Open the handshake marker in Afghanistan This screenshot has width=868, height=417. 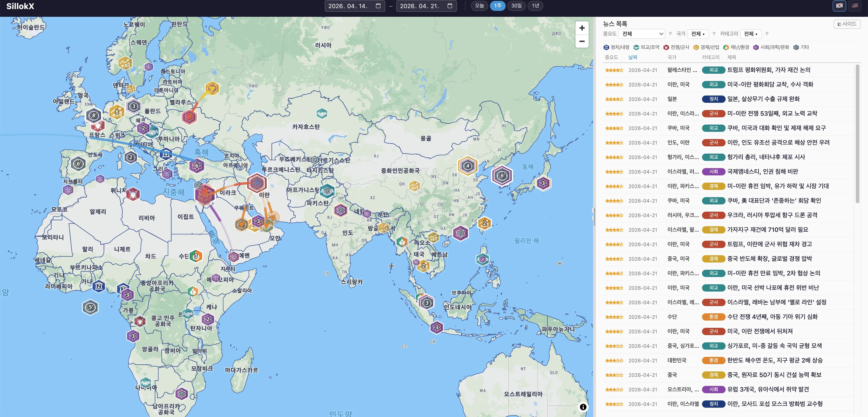327,191
